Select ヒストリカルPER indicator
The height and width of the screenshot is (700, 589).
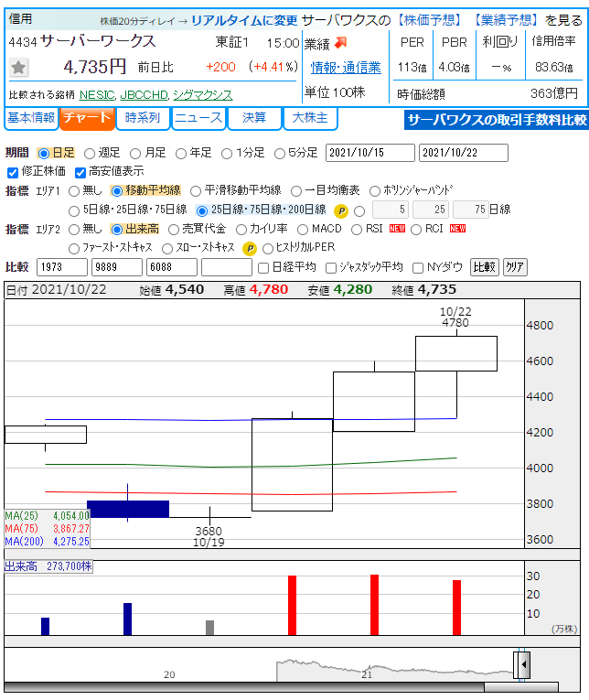pyautogui.click(x=268, y=249)
